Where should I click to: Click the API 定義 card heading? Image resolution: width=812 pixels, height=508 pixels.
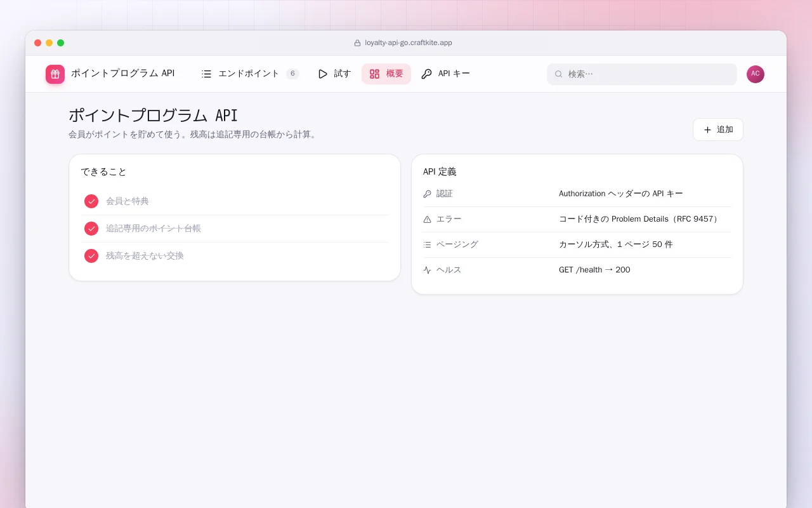440,172
